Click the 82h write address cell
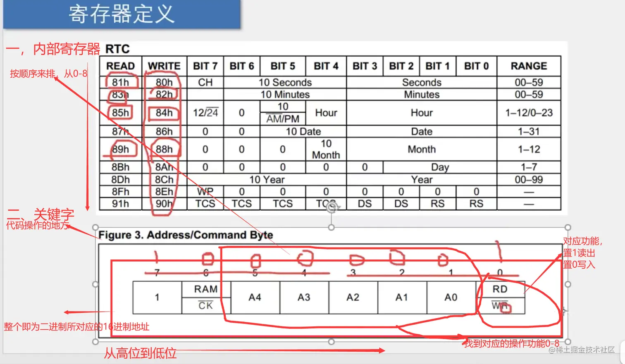This screenshot has width=625, height=364. [x=164, y=94]
